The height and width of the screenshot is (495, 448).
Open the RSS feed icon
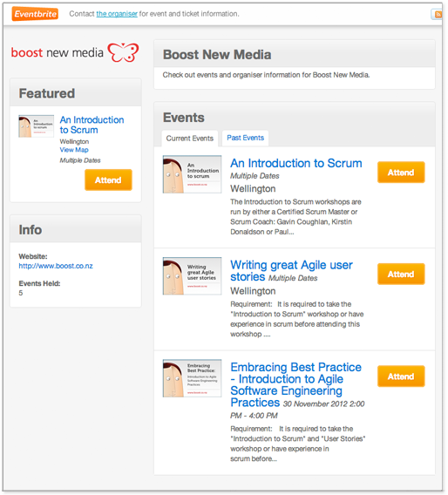coord(437,14)
